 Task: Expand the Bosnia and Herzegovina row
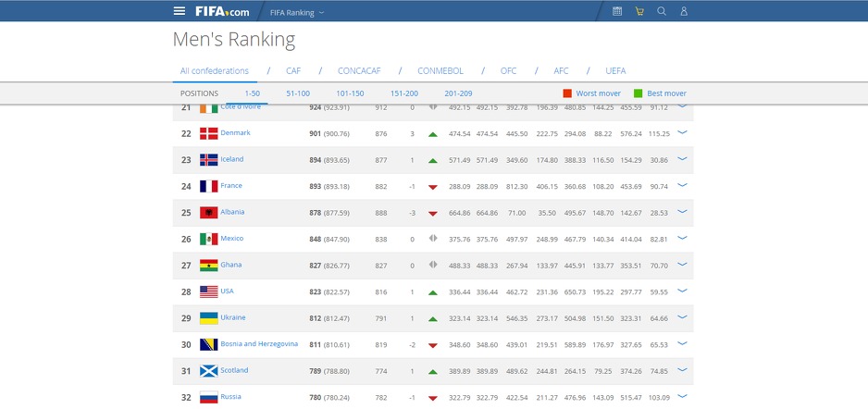point(682,343)
